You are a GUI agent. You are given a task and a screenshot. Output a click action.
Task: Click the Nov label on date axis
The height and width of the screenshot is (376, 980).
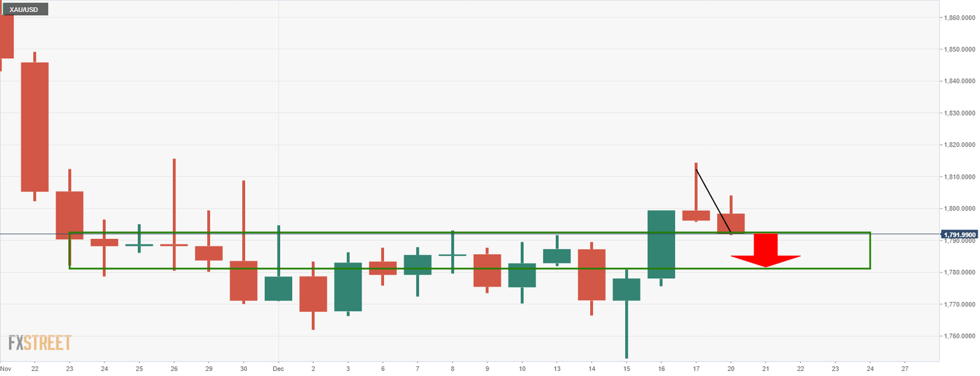[x=6, y=369]
